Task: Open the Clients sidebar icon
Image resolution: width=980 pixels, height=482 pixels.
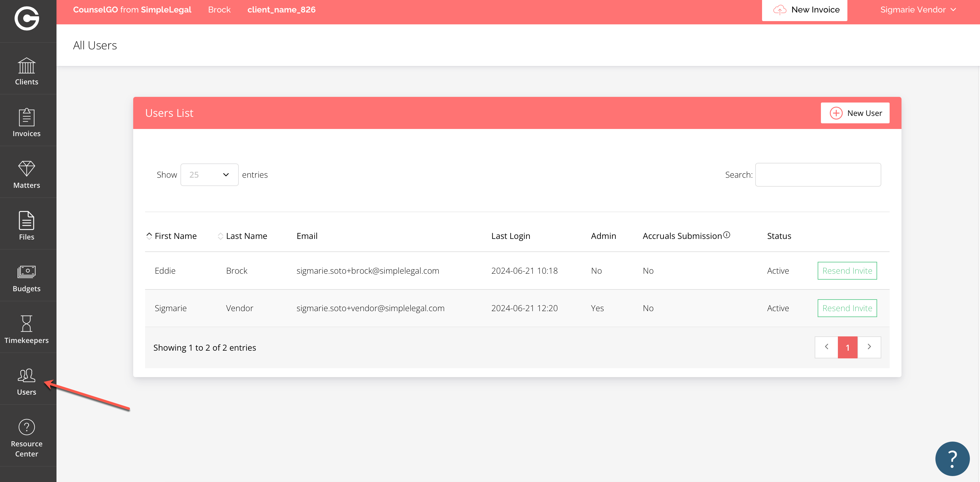Action: coord(27,71)
